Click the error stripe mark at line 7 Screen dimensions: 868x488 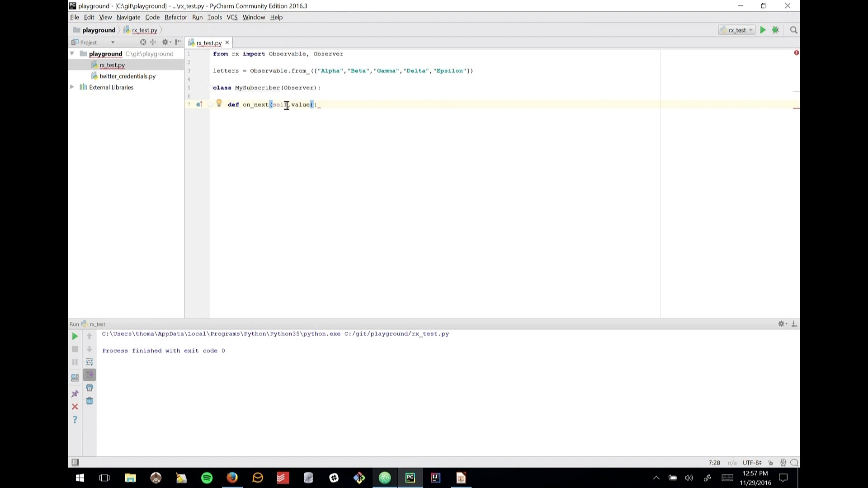796,108
